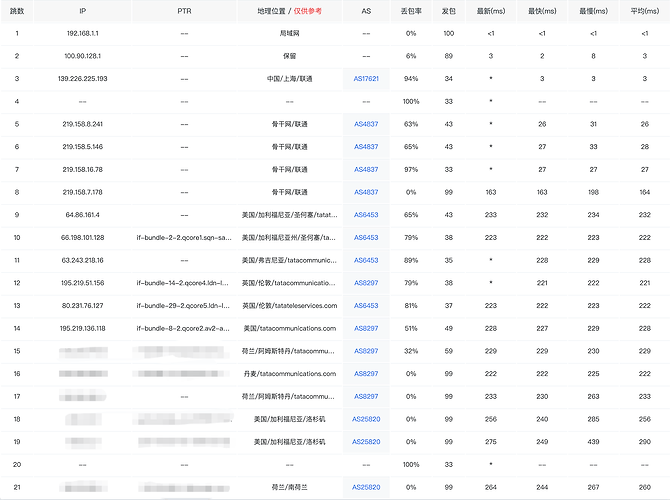Click average value 290 in hop 19
Viewport: 670px width, 500px height.
pyautogui.click(x=645, y=441)
